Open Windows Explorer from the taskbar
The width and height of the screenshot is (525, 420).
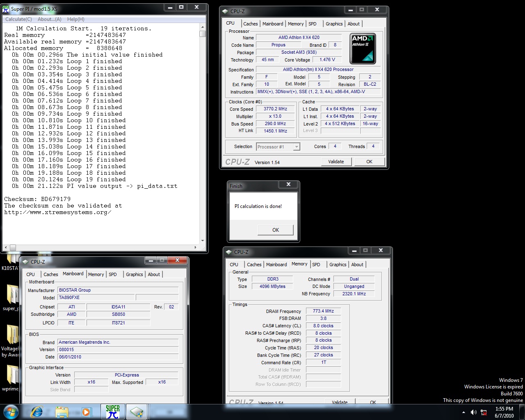click(62, 411)
